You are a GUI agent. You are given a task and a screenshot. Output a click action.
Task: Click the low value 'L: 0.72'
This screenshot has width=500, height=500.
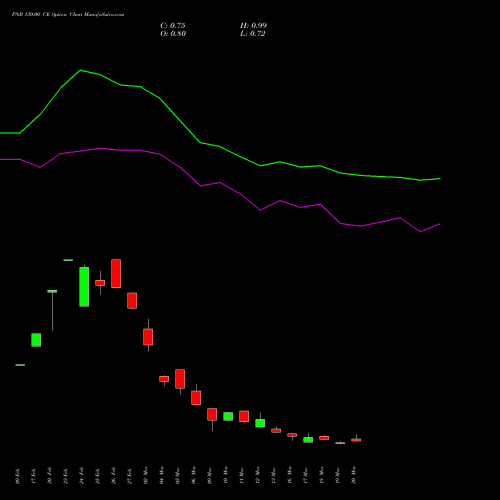tap(253, 34)
